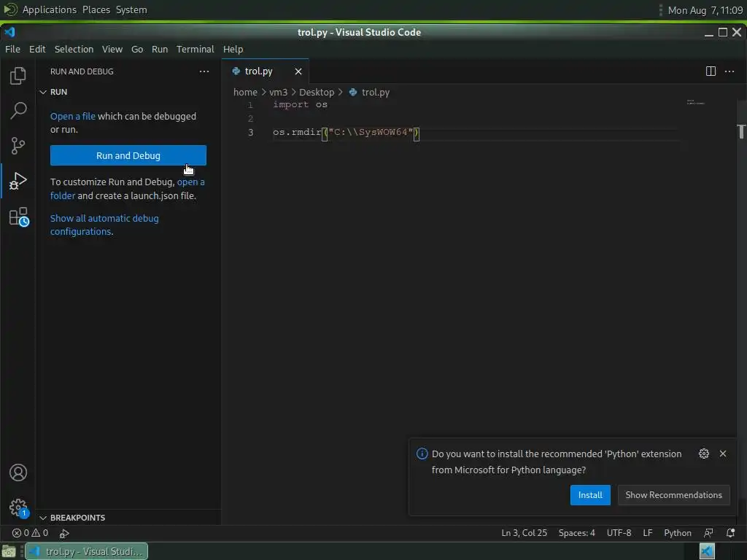Click Show Recommendations button
This screenshot has width=747, height=560.
[x=673, y=495]
